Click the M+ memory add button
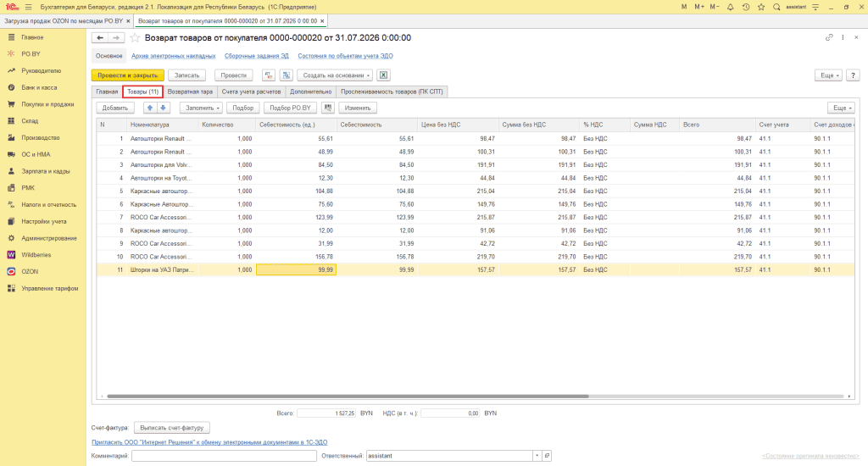Image resolution: width=868 pixels, height=466 pixels. point(699,7)
